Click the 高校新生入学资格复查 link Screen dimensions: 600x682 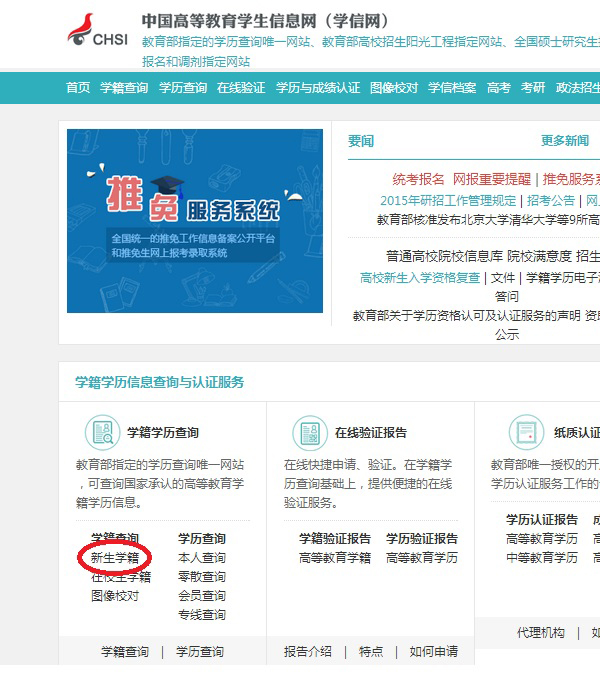(420, 277)
